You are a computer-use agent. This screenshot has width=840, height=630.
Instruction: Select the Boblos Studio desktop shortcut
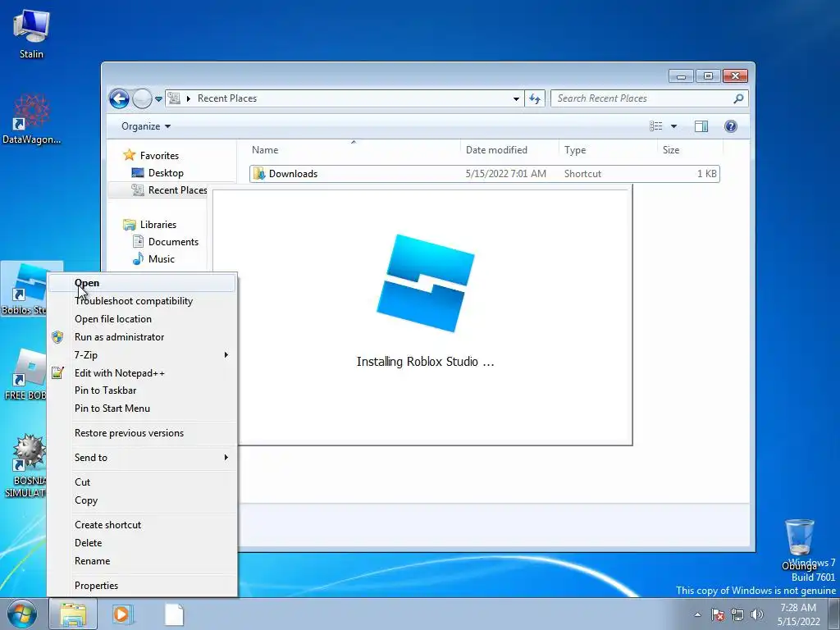pos(25,290)
